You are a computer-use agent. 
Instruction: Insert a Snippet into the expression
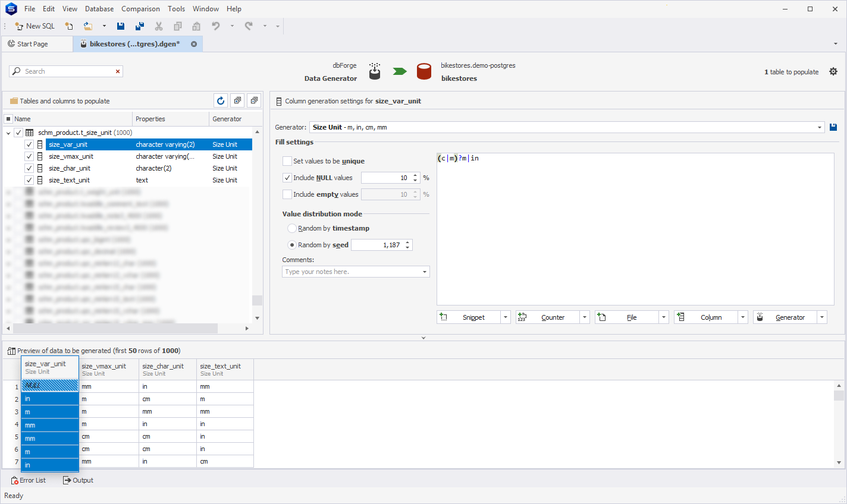click(x=469, y=317)
